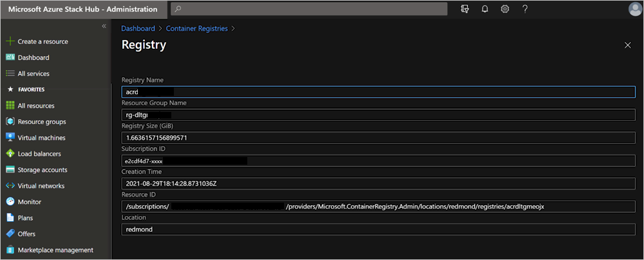Click the search magnifier icon
This screenshot has width=644, height=260.
point(178,9)
